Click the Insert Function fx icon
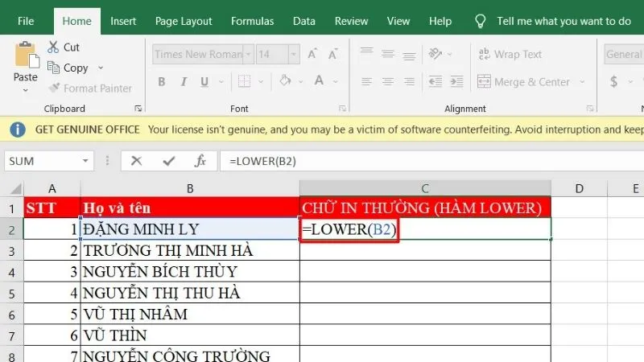Screen dimensions: 644x362 [x=199, y=161]
